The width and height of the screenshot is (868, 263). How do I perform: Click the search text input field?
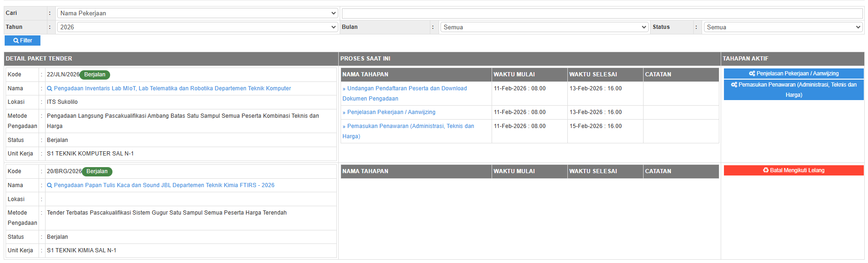(602, 13)
